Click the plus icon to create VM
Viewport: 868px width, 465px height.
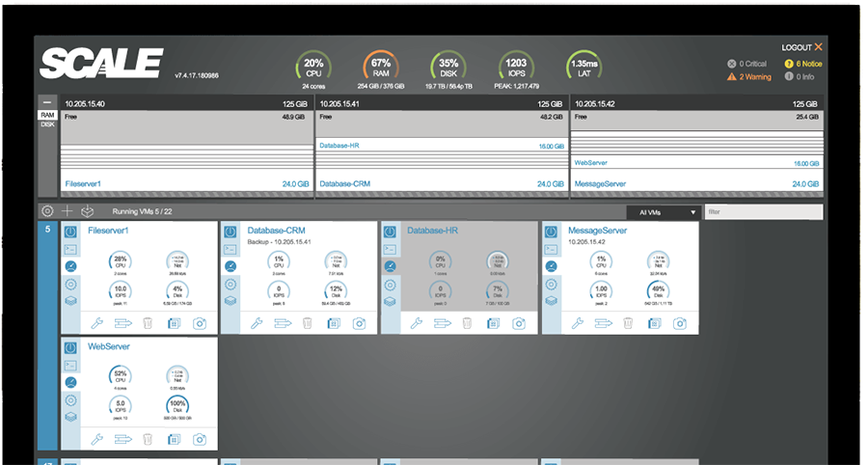pos(67,211)
